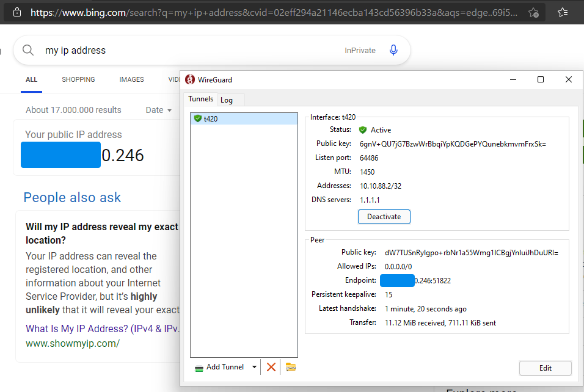Open the www.showmyip.com link
This screenshot has height=392, width=584.
tap(73, 343)
